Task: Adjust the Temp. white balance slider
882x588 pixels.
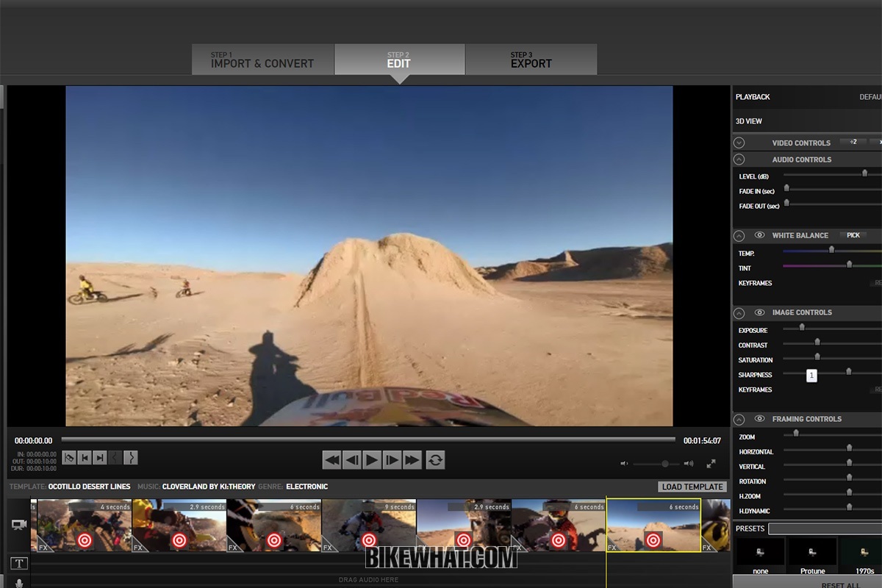Action: tap(831, 250)
